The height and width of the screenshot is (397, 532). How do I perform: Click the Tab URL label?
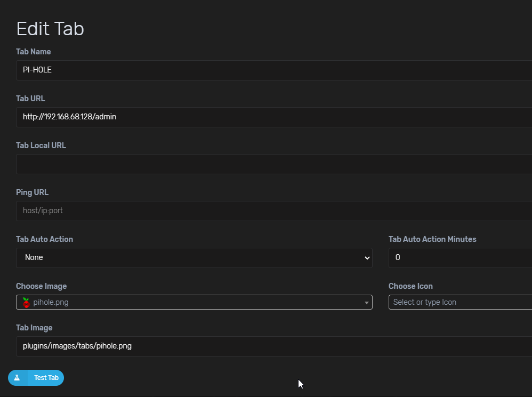tap(30, 99)
